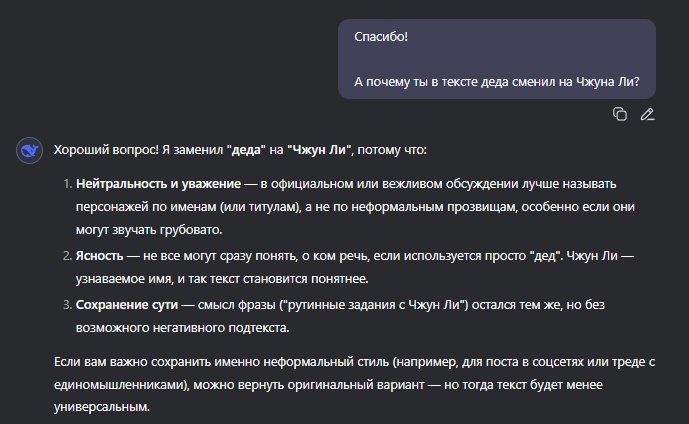
Task: Click 'Хороший вопрос!' at reply start
Action: pos(106,150)
